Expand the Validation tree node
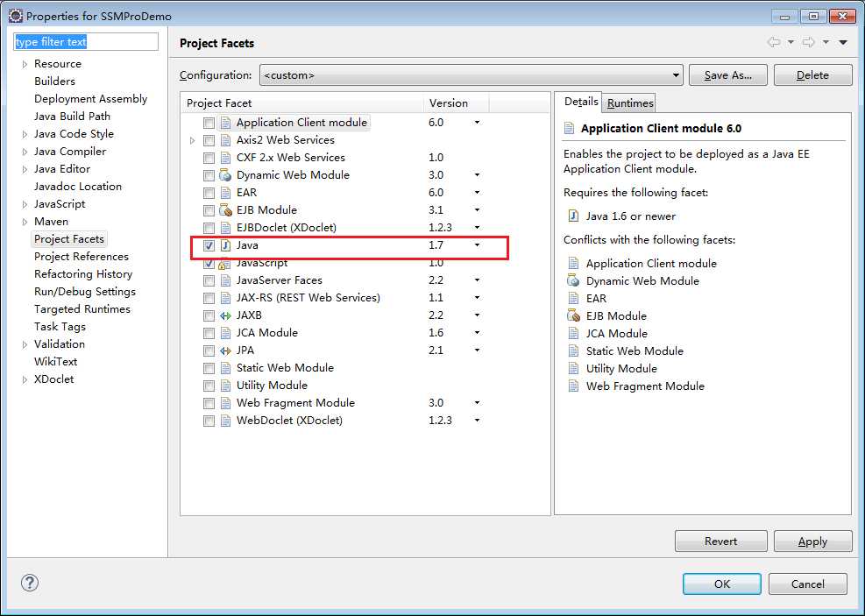The image size is (865, 616). point(25,344)
